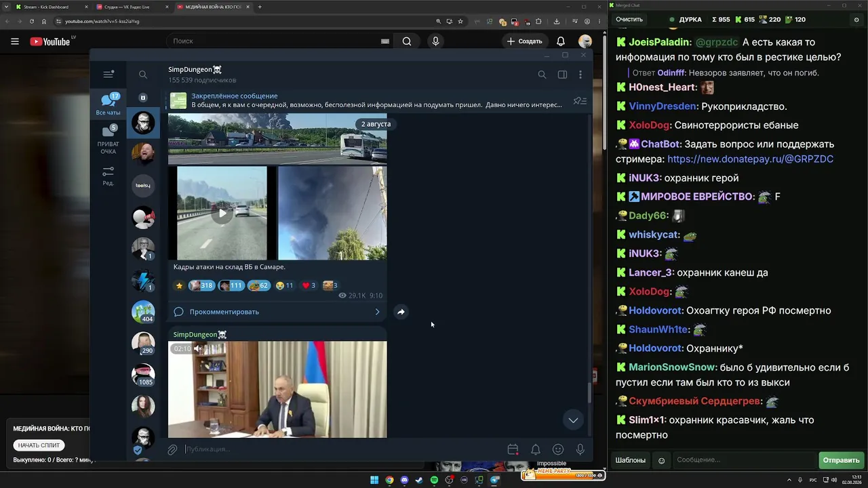
Task: Open the 'Шаблоны' templates menu
Action: pos(631,460)
